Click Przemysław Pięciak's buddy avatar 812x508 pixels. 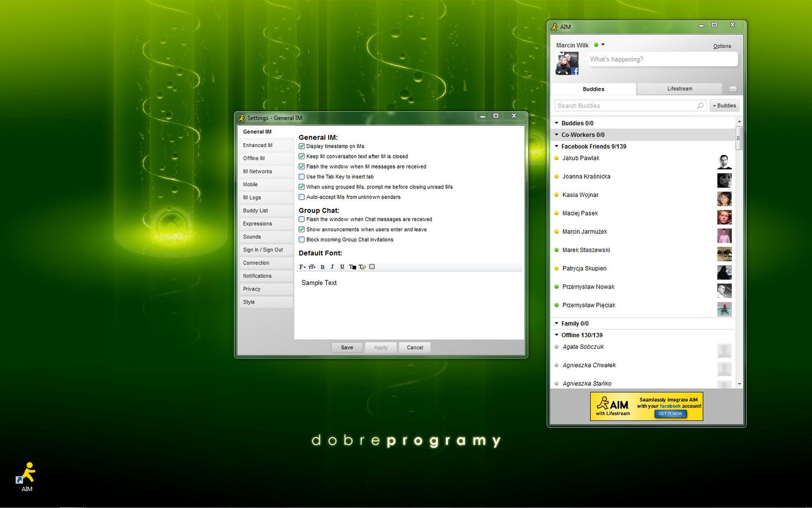tap(724, 308)
